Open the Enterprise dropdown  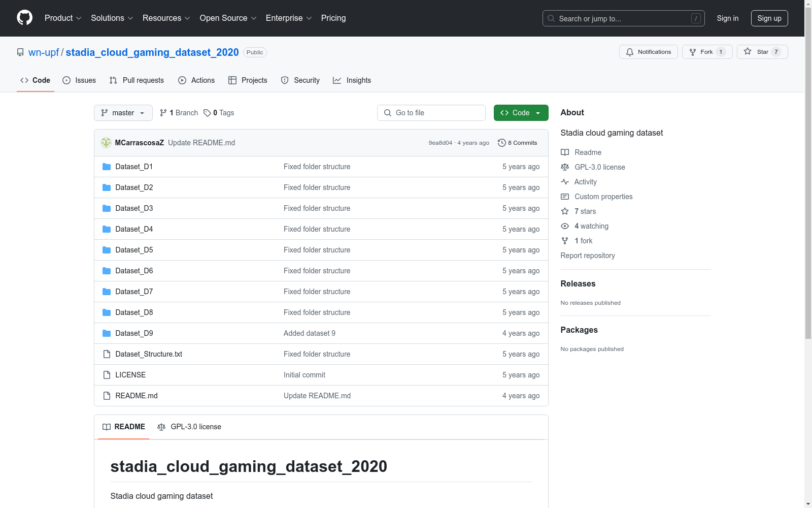(x=289, y=18)
